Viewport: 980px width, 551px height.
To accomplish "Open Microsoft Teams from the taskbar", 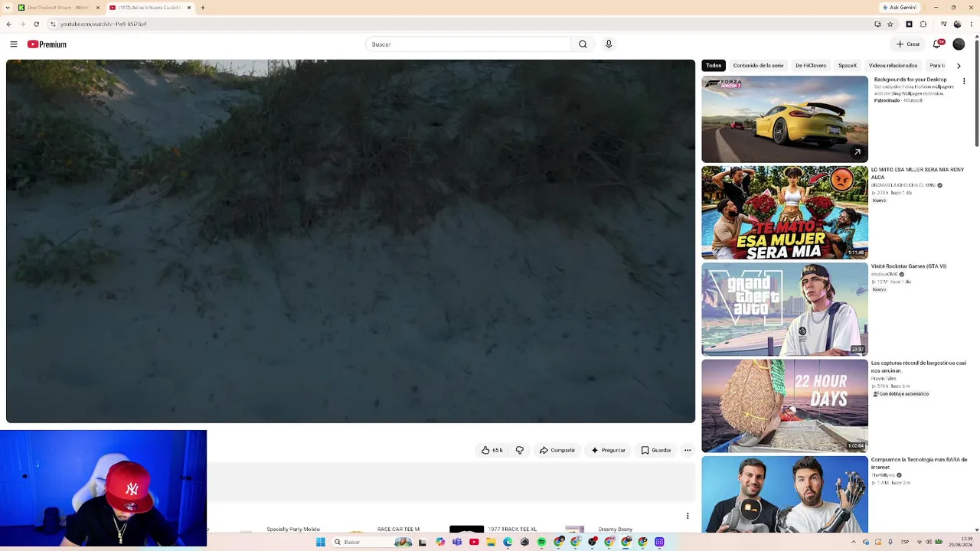I will pos(457,542).
